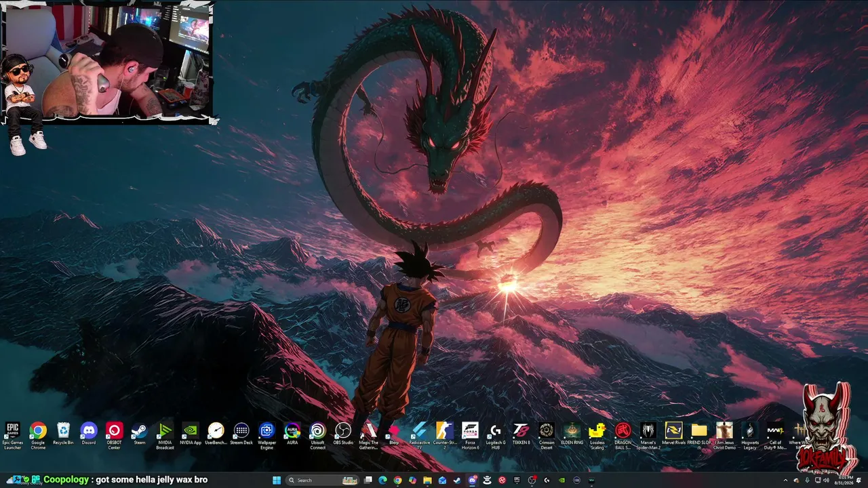The image size is (868, 488).
Task: Open Logitech G HUB on the taskbar
Action: (547, 481)
